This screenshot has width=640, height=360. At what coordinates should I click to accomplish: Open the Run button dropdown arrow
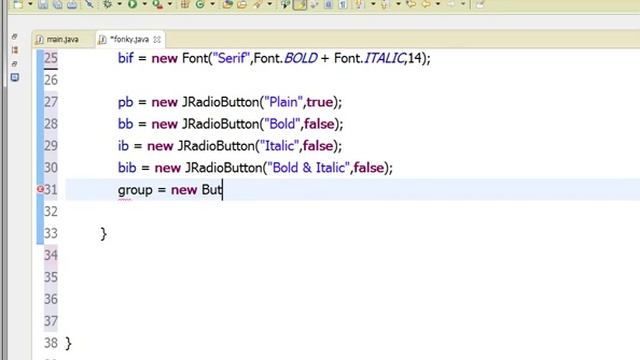click(144, 4)
